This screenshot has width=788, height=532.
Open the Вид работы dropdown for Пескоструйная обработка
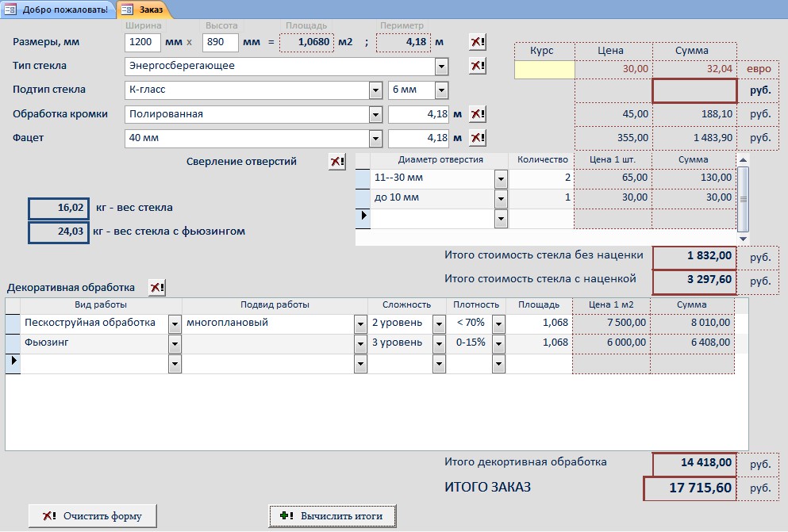[x=175, y=323]
